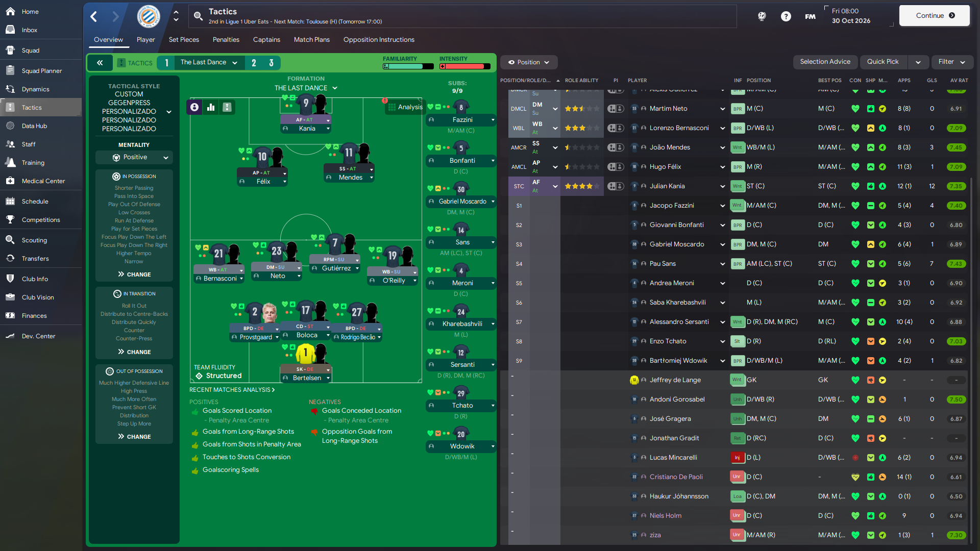The image size is (980, 551).
Task: Click the Analysis button on pitch
Action: 405,107
